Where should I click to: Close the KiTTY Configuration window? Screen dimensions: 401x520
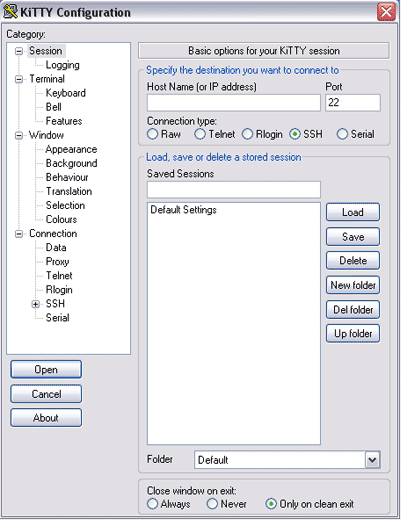tap(386, 12)
